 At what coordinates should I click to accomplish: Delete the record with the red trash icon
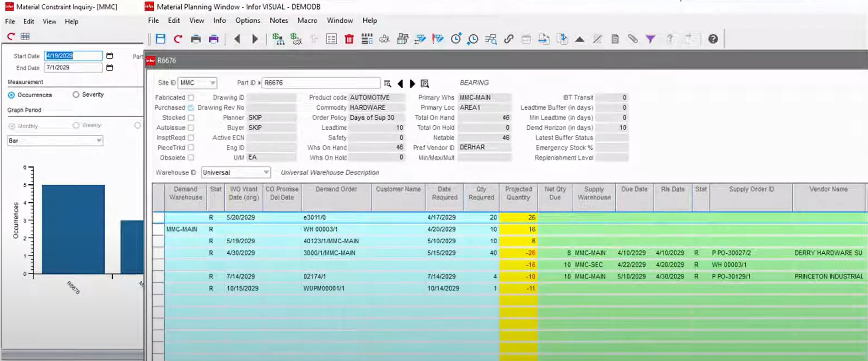(x=349, y=39)
